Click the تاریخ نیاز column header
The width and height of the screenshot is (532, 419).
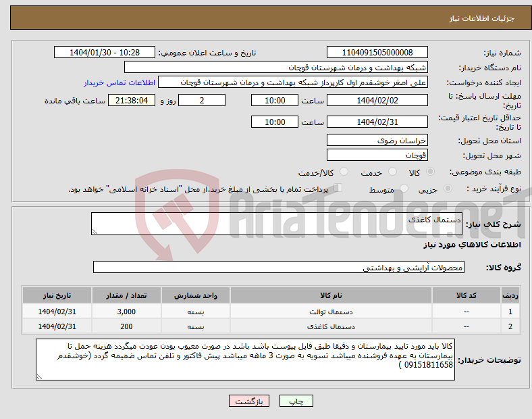(x=57, y=295)
